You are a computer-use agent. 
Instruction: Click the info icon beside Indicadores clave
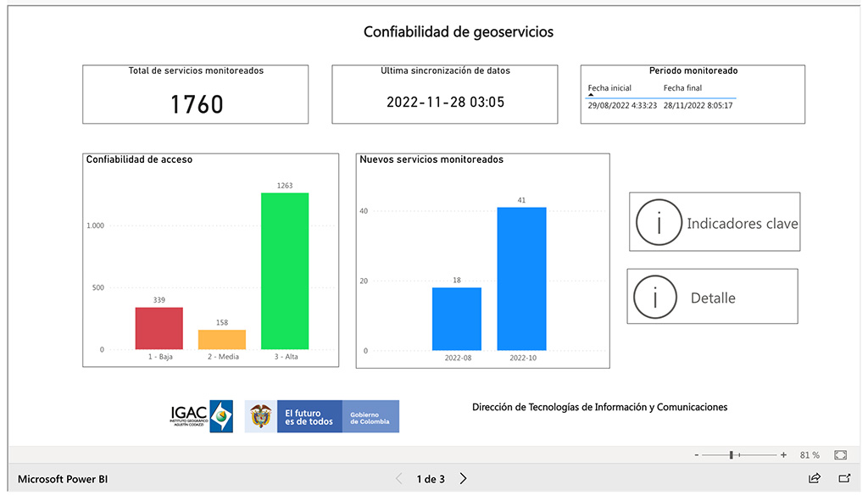[659, 221]
